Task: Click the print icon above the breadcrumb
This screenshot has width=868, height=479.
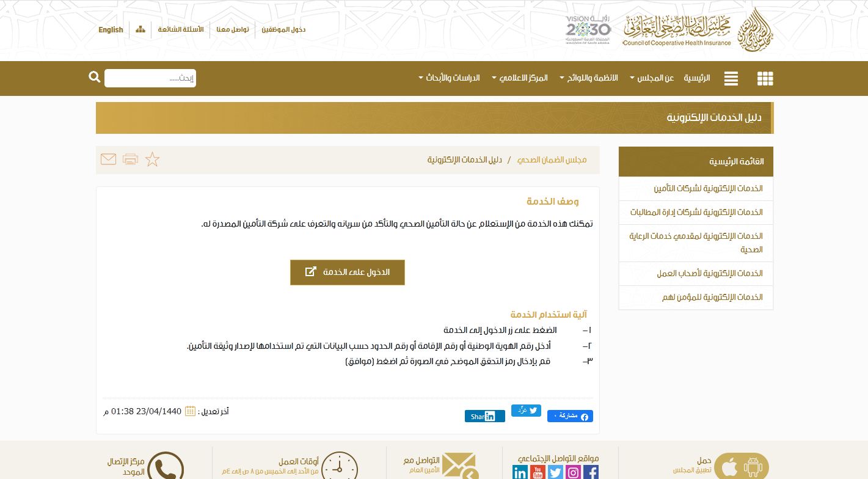Action: [130, 159]
